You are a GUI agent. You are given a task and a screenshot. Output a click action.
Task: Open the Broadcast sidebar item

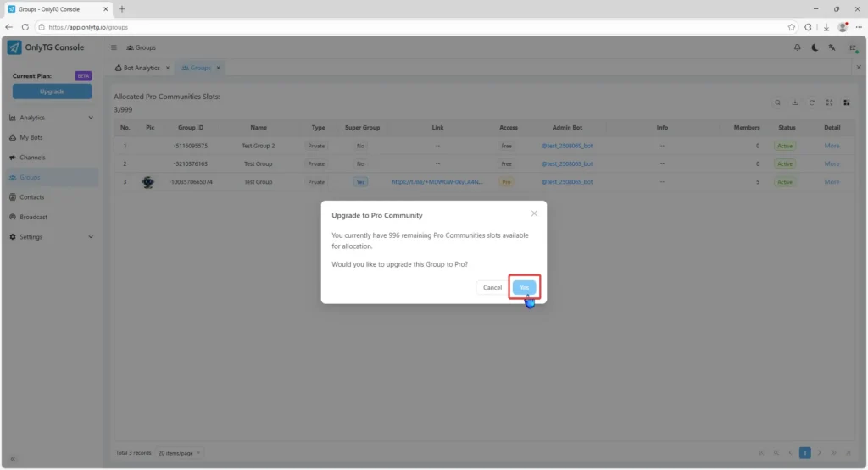click(x=33, y=217)
